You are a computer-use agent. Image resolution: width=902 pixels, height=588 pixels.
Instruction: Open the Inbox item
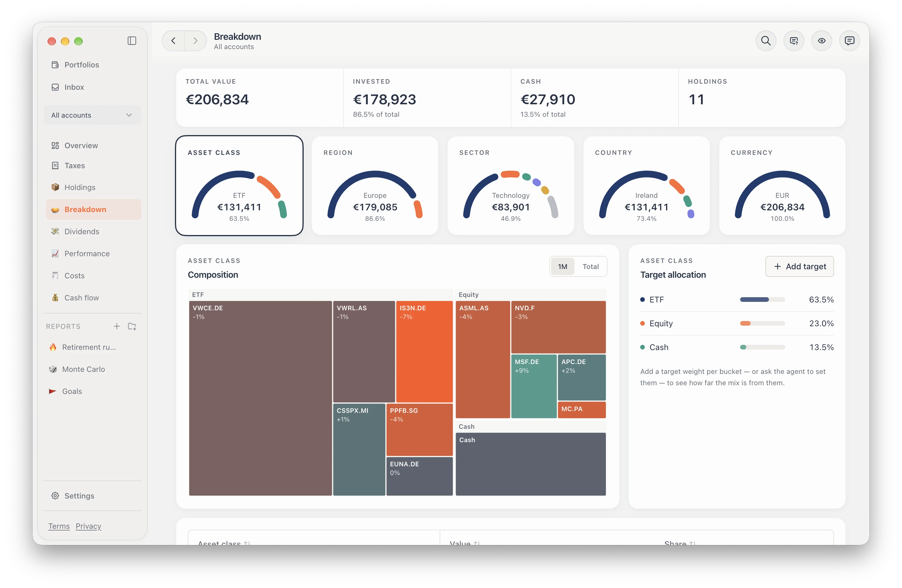(x=92, y=87)
